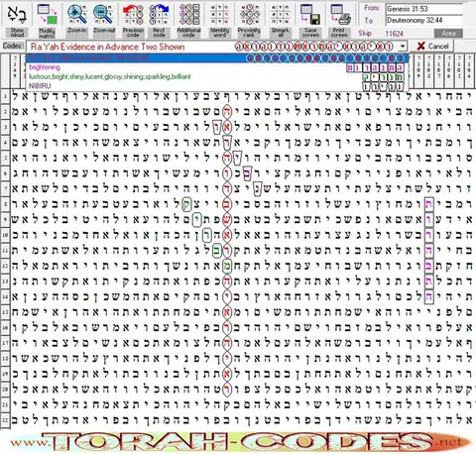Screen dimensions: 476x454
Task: Click row number 10 header
Action: (5, 235)
